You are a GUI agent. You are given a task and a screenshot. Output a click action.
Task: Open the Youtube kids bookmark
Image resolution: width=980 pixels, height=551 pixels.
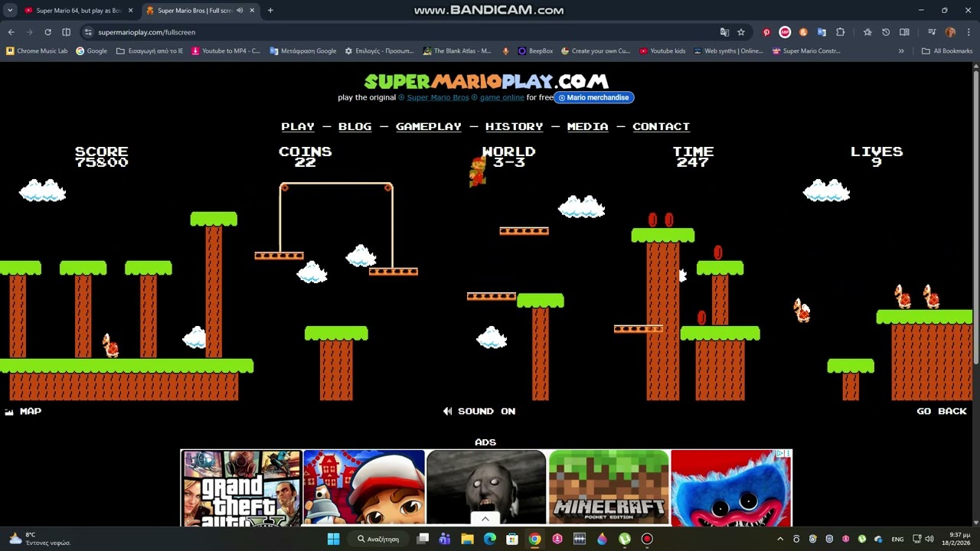662,51
